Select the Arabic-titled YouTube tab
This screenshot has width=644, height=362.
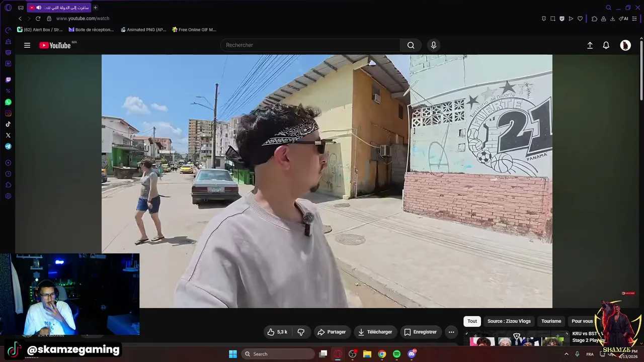click(59, 8)
